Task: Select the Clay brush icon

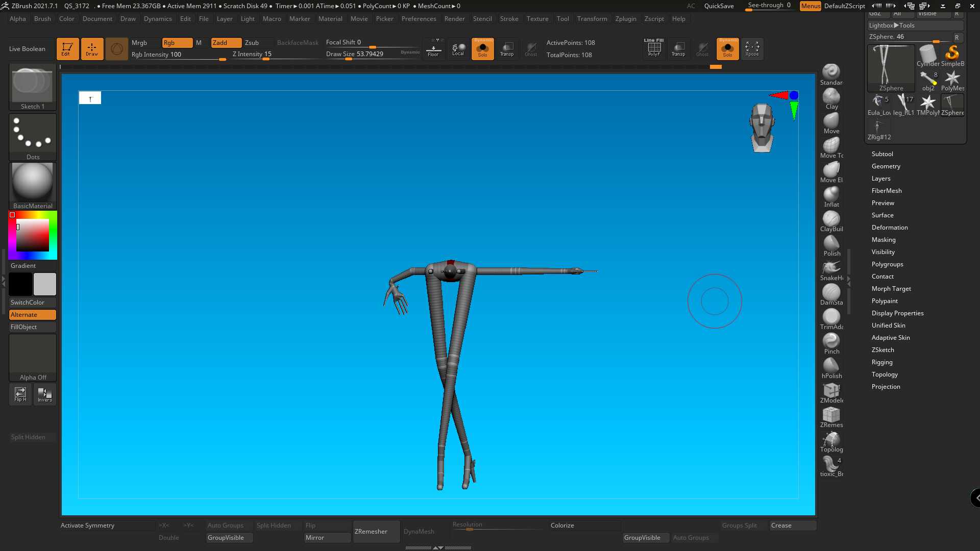Action: tap(831, 99)
